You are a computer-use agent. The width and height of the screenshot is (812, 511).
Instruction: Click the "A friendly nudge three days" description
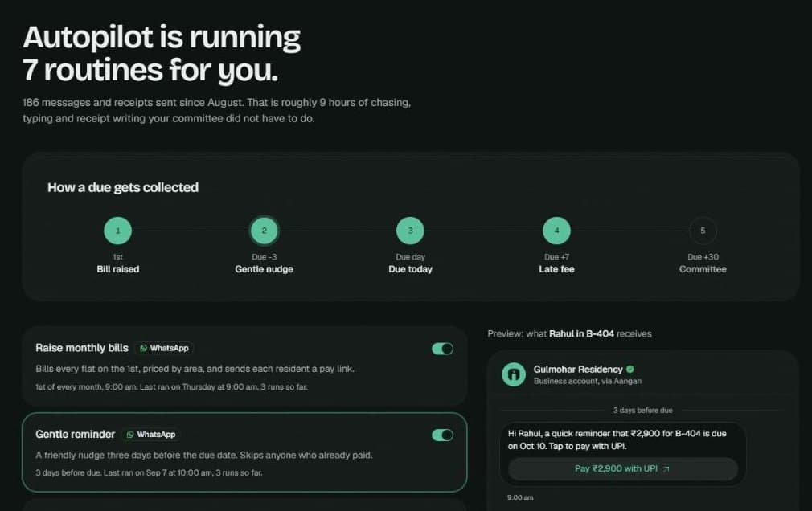pos(204,455)
